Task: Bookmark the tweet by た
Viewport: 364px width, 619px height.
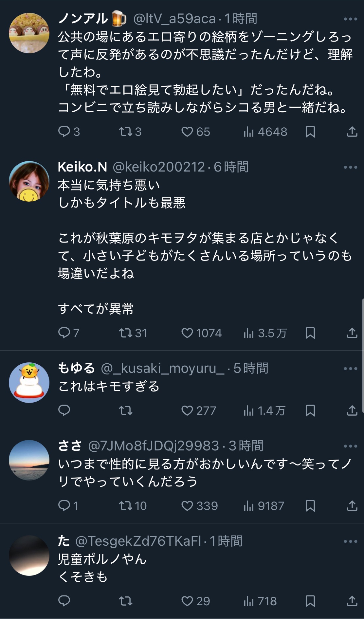Action: (310, 601)
